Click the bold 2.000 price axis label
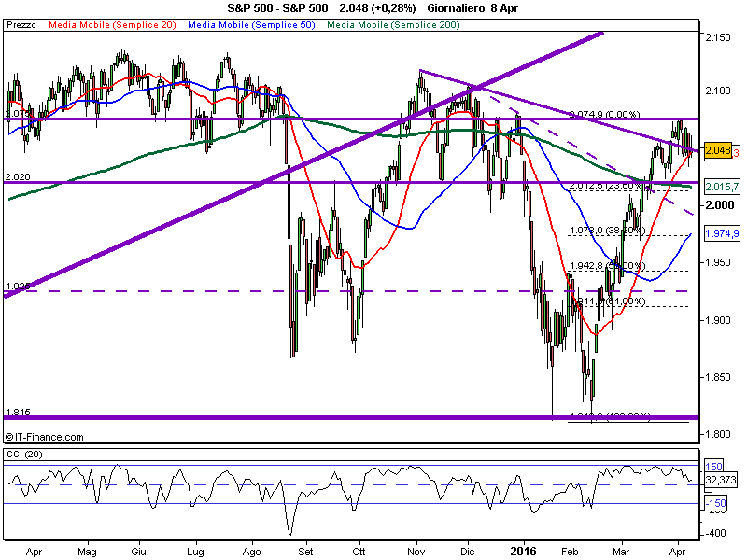 pos(719,204)
